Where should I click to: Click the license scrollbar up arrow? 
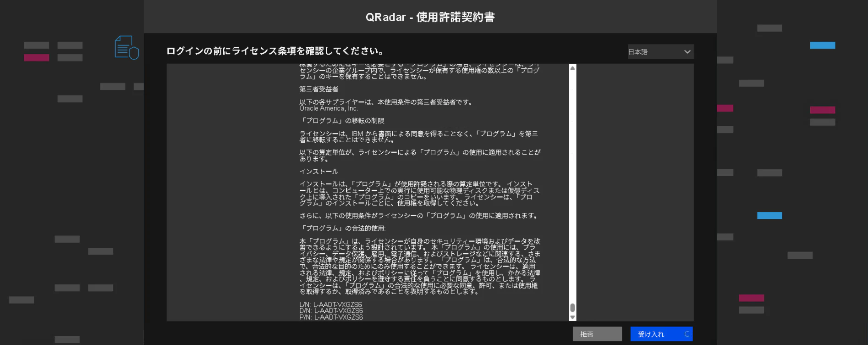coord(572,68)
